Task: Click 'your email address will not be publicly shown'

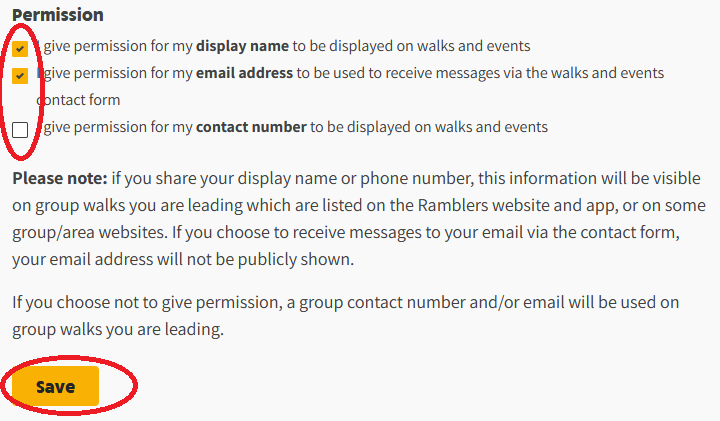Action: [x=183, y=259]
